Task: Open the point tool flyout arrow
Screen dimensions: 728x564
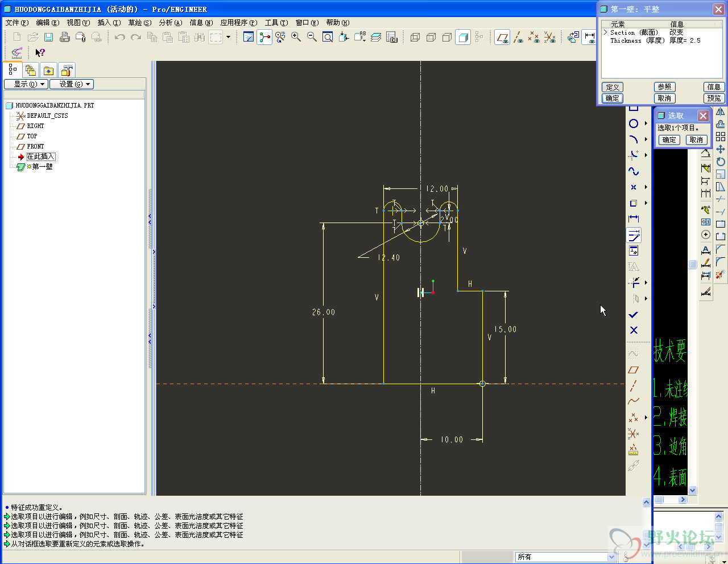Action: (x=646, y=187)
